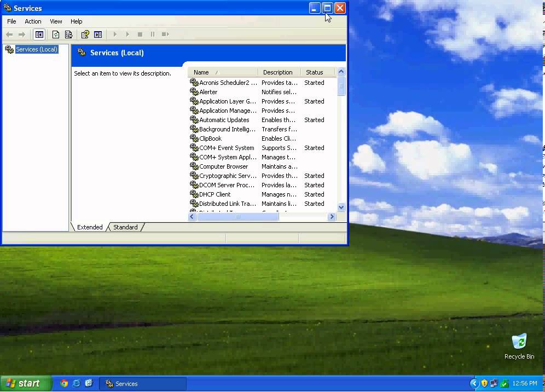Click the green tray icon near the clock
545x392 pixels.
[x=505, y=383]
